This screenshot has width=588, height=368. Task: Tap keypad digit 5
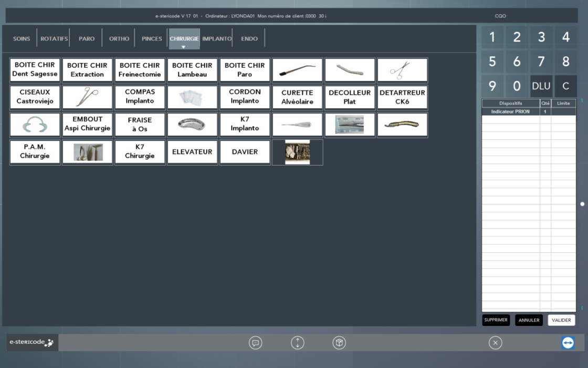(492, 61)
